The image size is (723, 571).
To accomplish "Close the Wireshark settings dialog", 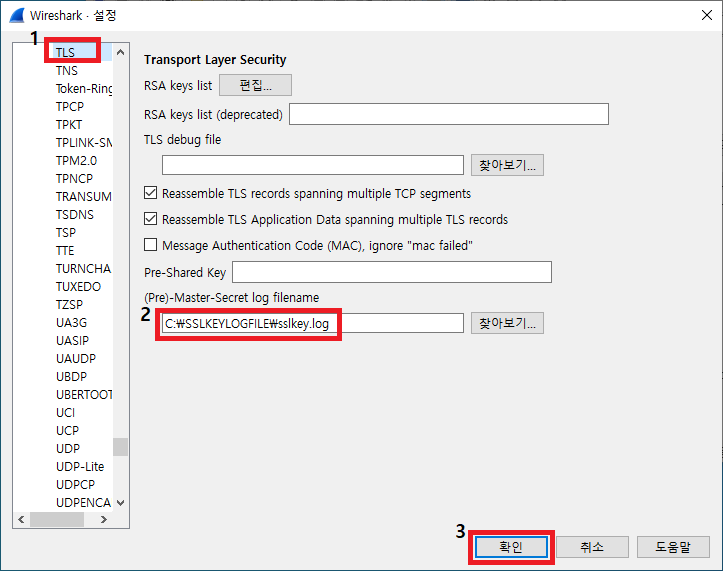I will pyautogui.click(x=706, y=15).
